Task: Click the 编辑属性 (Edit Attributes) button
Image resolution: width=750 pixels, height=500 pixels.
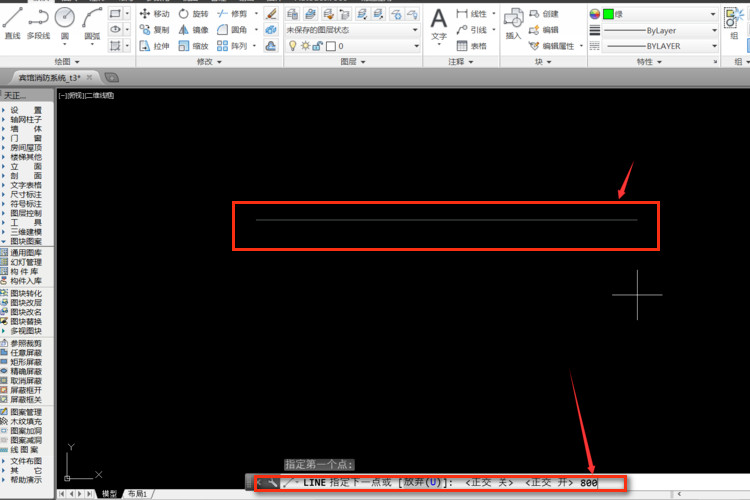Action: click(551, 46)
